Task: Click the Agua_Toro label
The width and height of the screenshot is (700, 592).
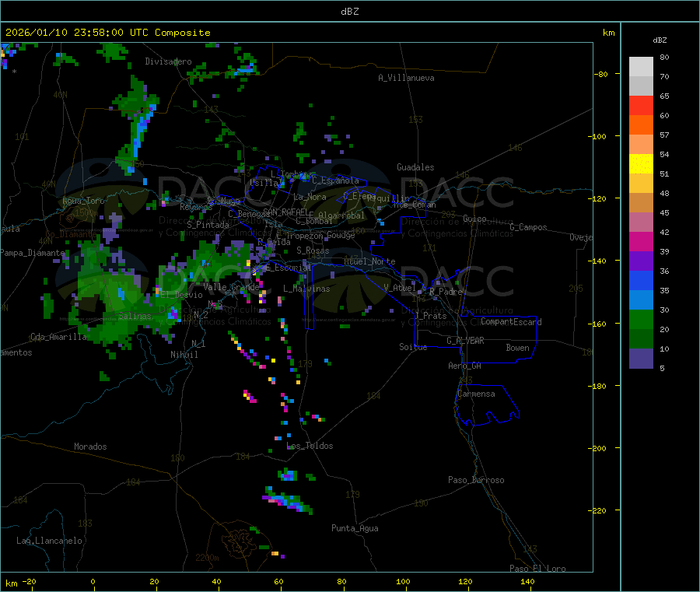Action: click(83, 201)
